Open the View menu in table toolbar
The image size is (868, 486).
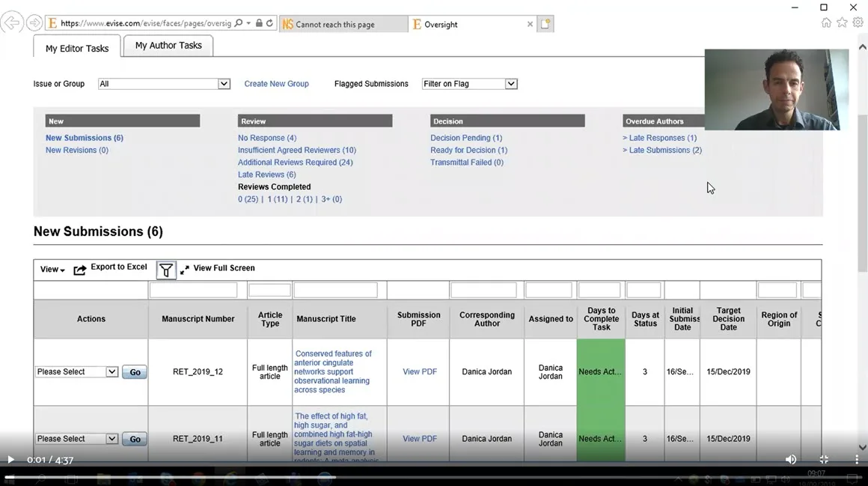coord(52,270)
